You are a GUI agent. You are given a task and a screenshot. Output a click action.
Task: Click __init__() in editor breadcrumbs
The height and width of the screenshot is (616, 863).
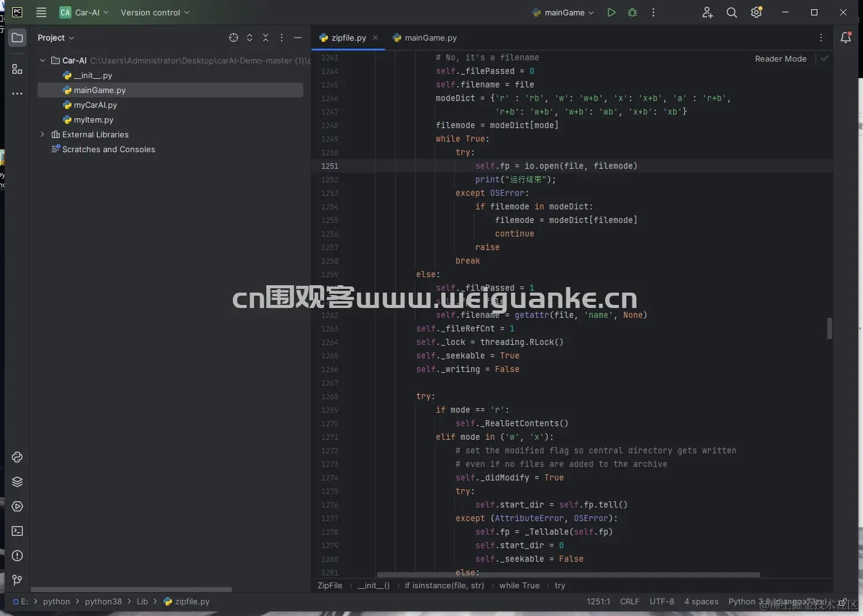[374, 585]
